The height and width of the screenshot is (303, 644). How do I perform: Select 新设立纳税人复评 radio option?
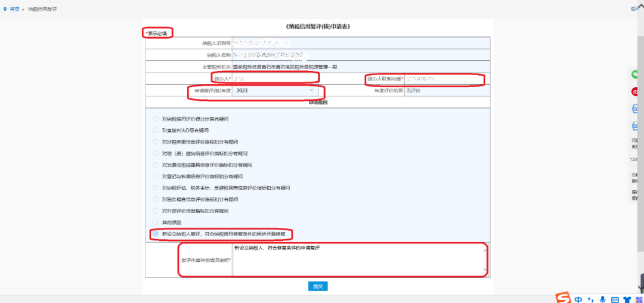(156, 234)
